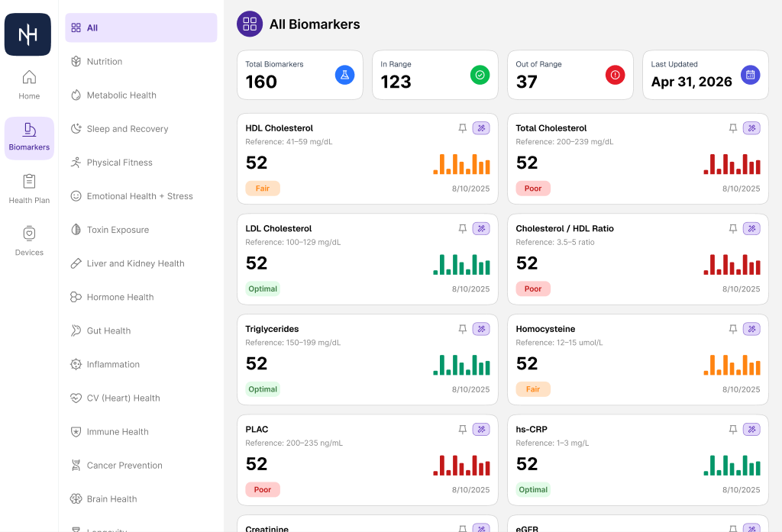
Task: Click the Out of Range alert icon
Action: coord(615,75)
